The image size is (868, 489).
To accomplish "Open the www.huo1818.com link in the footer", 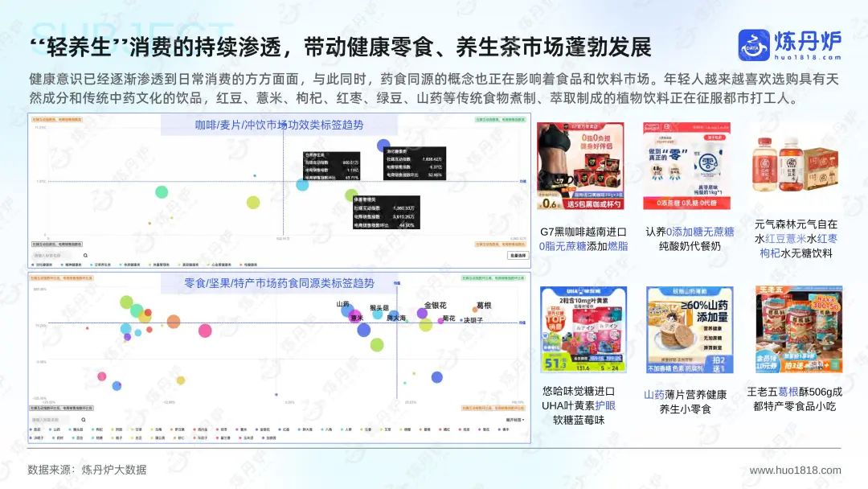I will point(795,471).
